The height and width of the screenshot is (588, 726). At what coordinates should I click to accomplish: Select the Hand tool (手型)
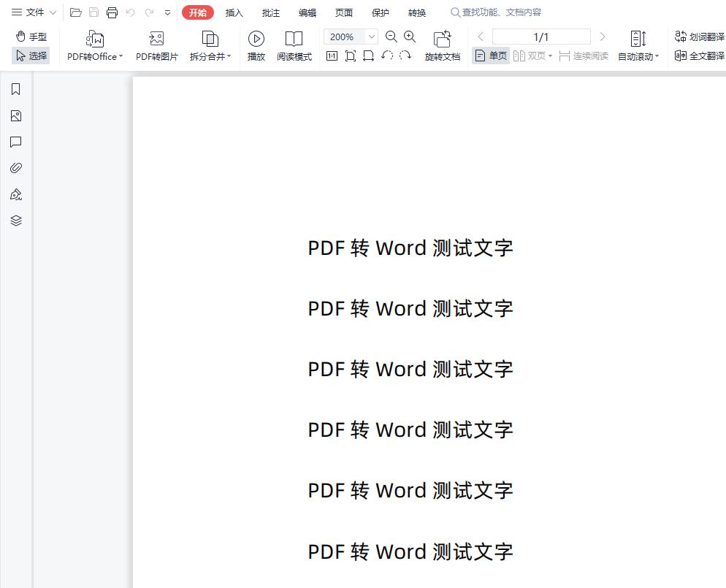[x=30, y=36]
